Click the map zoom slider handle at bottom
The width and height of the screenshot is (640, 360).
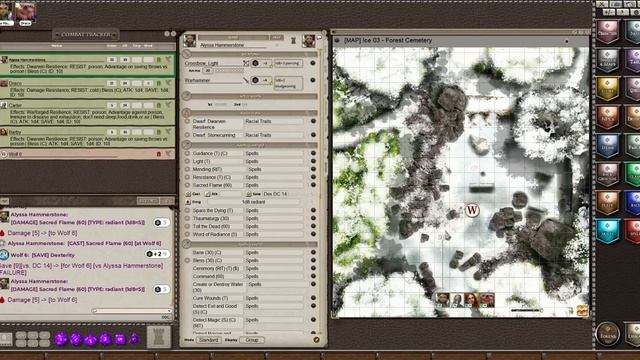[x=542, y=311]
